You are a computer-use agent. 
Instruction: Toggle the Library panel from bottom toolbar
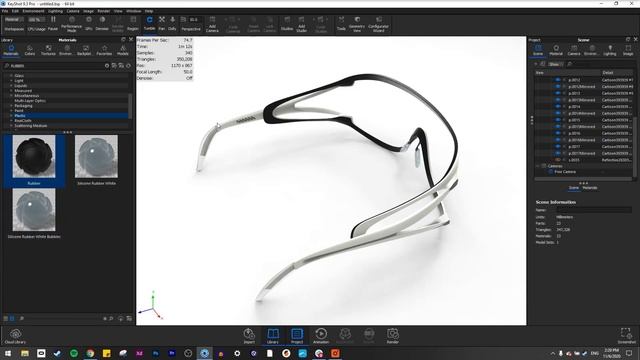[273, 336]
